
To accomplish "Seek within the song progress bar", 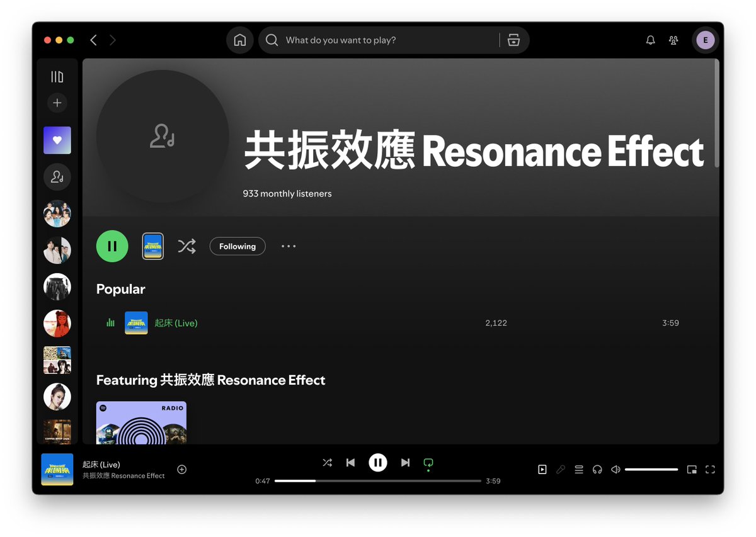I will pos(378,481).
